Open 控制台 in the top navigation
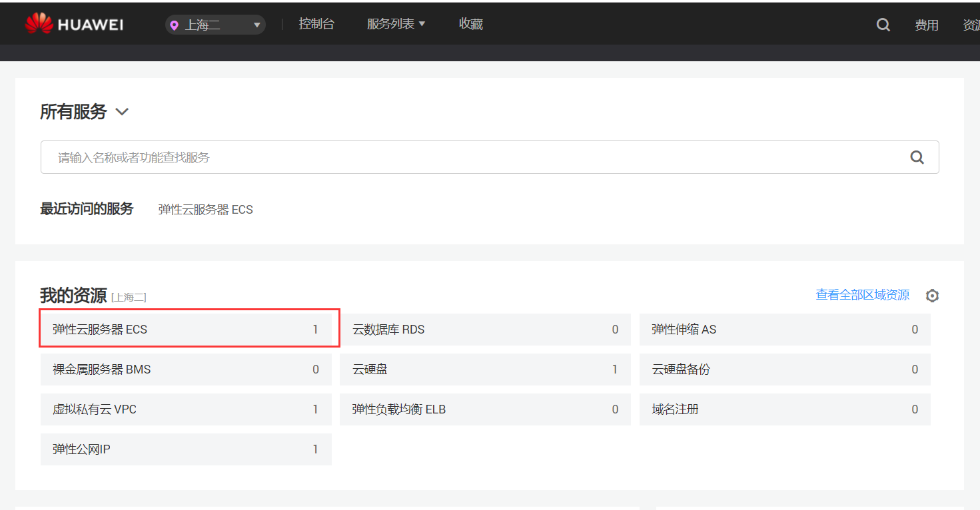 click(x=316, y=24)
